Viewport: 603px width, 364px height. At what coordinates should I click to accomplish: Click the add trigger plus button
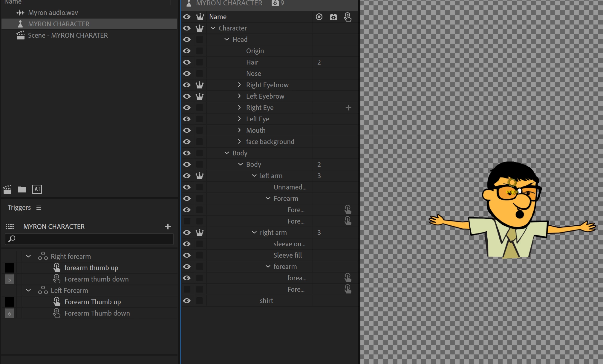pos(168,227)
